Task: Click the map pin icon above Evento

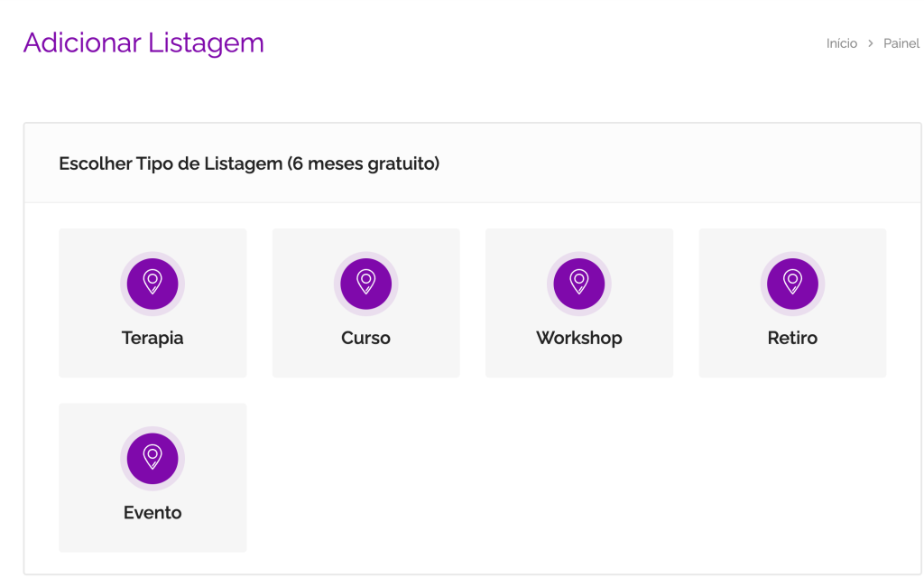Action: tap(152, 458)
